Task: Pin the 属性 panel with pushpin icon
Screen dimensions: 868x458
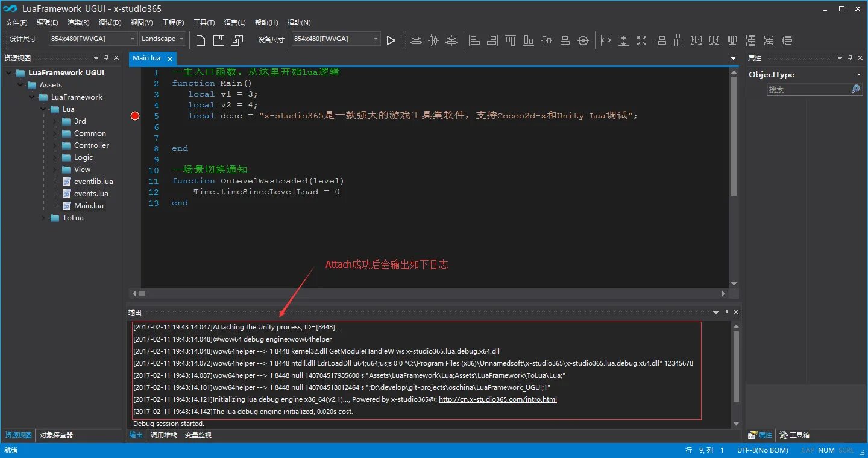Action: 851,58
